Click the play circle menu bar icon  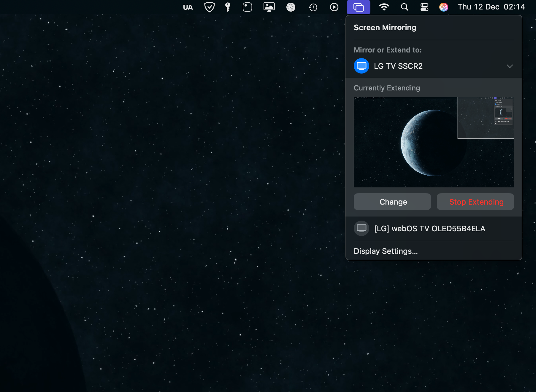(x=334, y=7)
